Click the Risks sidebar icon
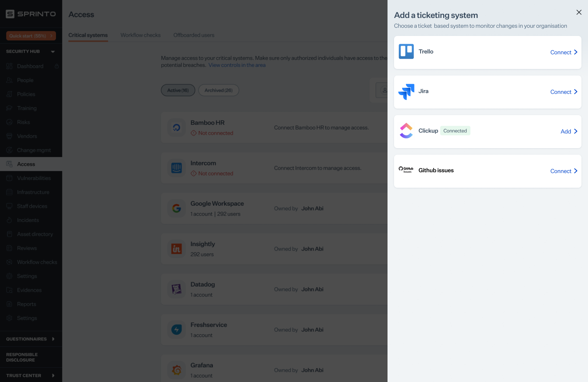 pyautogui.click(x=9, y=122)
